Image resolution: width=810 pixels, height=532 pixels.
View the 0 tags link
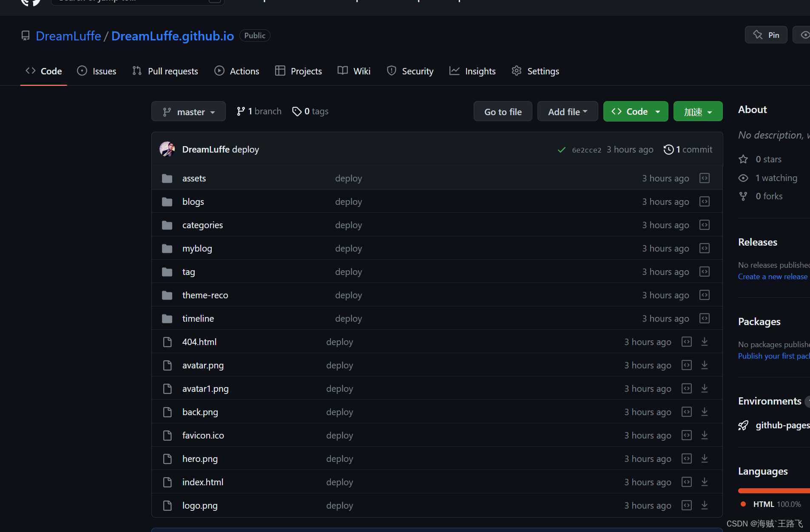click(310, 111)
